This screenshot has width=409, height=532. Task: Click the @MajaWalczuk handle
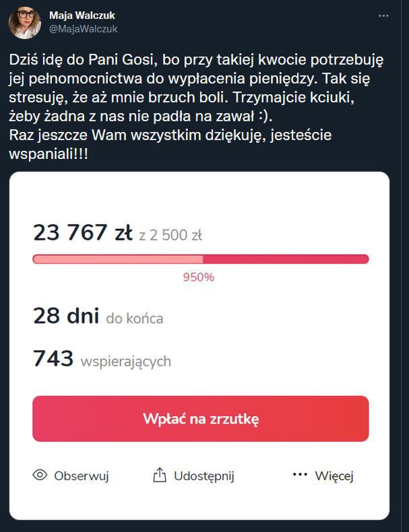click(x=83, y=28)
